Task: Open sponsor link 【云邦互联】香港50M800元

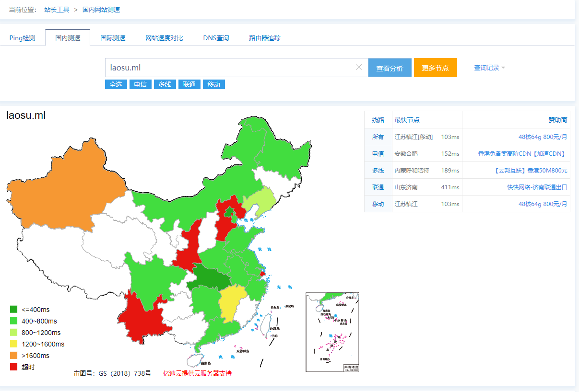Action: coord(531,171)
